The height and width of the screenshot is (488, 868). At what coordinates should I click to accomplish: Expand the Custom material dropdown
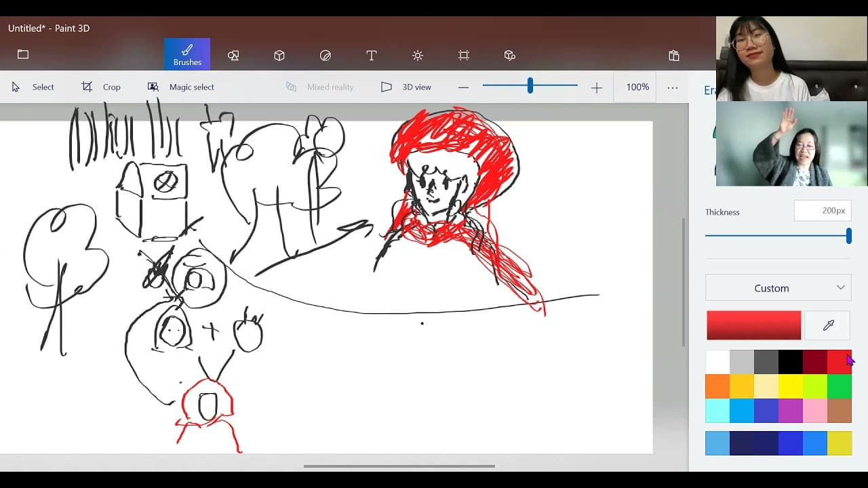[778, 288]
